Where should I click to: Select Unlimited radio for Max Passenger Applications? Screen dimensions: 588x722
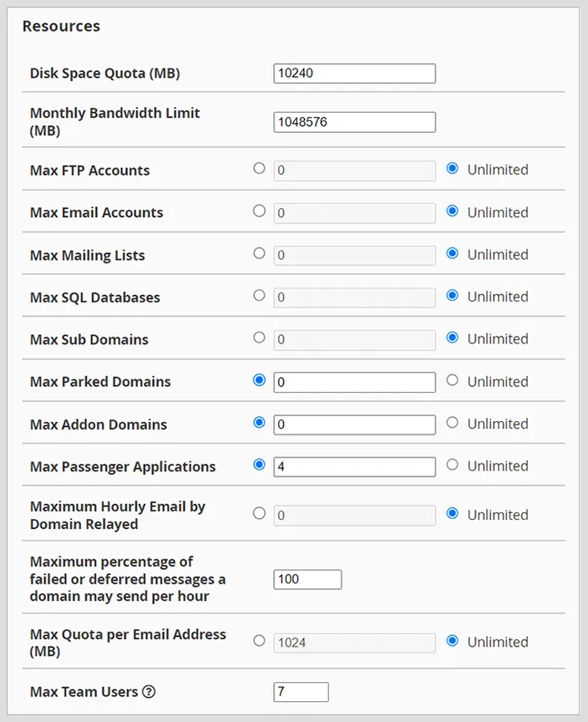[452, 465]
